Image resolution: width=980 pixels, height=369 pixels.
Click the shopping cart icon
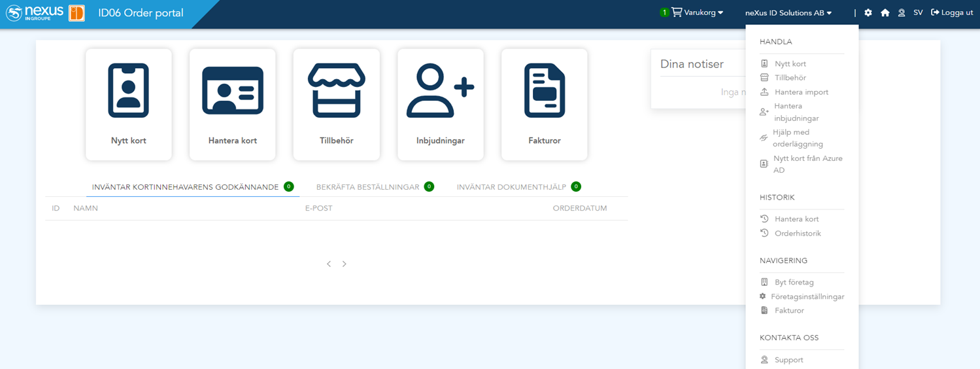point(677,12)
